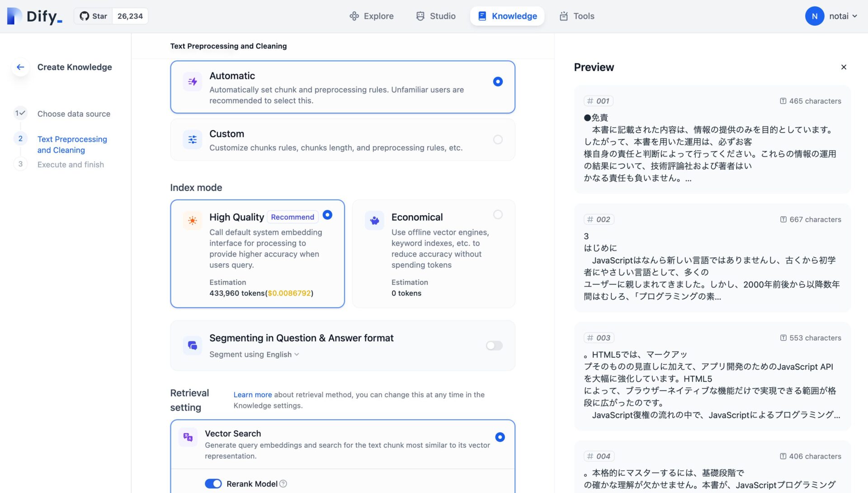
Task: Click the Economical piggy bank icon
Action: pos(374,220)
